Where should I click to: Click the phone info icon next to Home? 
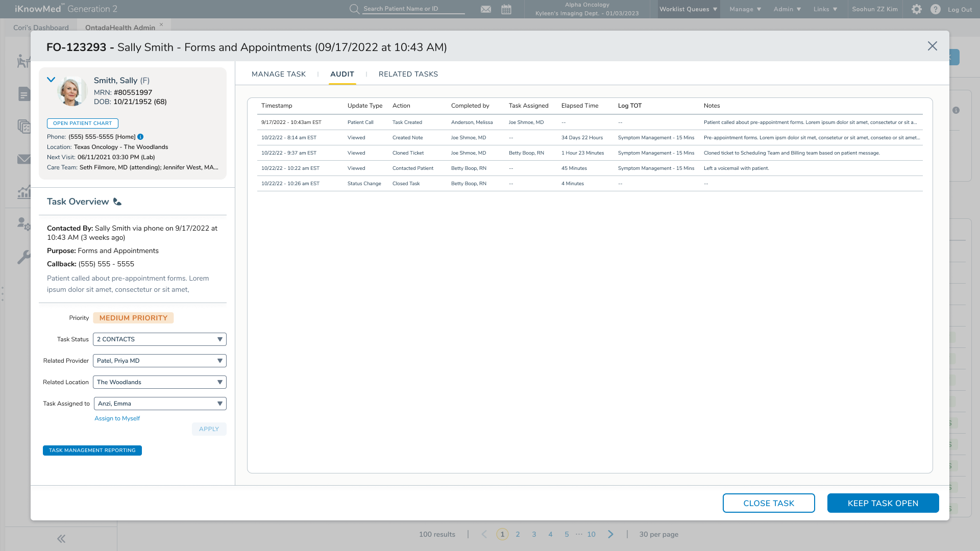pos(140,137)
